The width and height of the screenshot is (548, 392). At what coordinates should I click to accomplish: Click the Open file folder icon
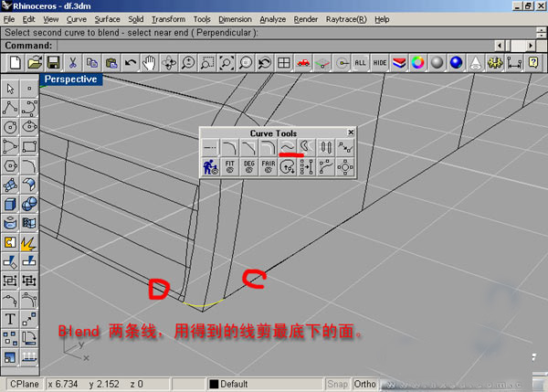point(35,62)
